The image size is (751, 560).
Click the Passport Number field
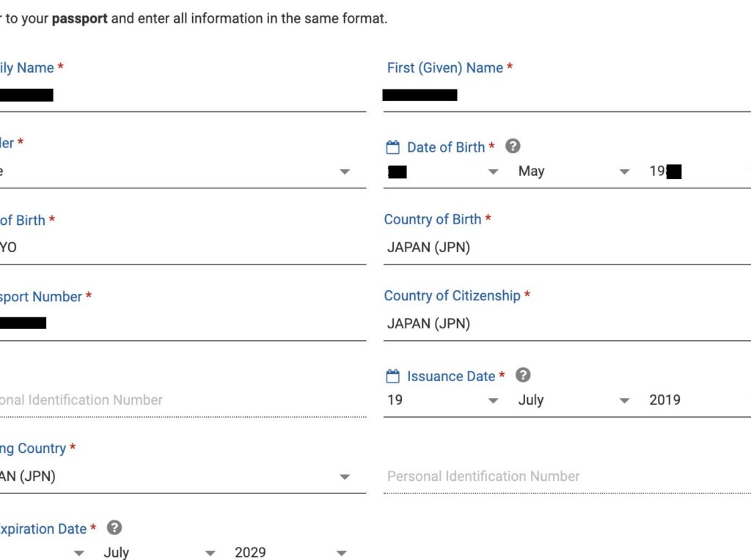click(183, 323)
